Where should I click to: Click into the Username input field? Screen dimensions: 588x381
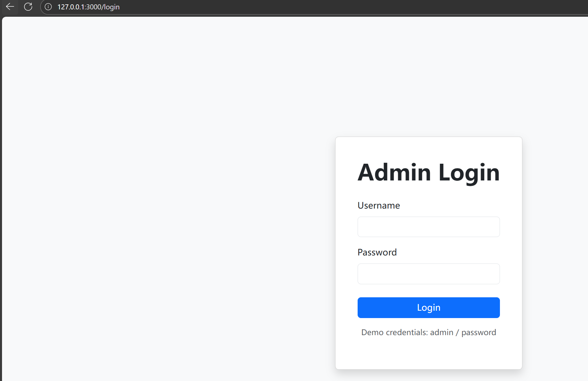[428, 227]
